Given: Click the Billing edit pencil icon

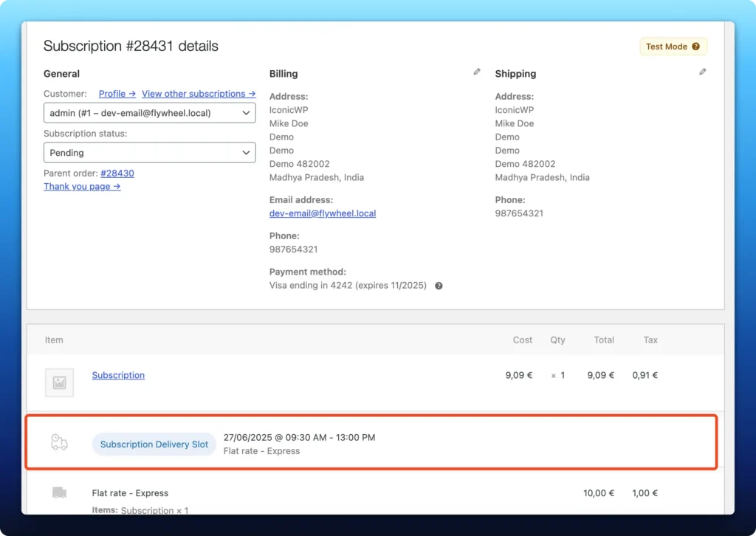Looking at the screenshot, I should point(477,72).
